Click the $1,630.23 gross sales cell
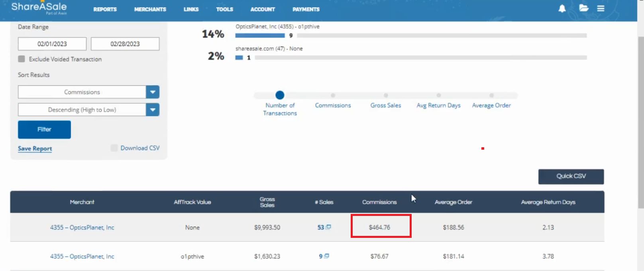 pos(267,256)
